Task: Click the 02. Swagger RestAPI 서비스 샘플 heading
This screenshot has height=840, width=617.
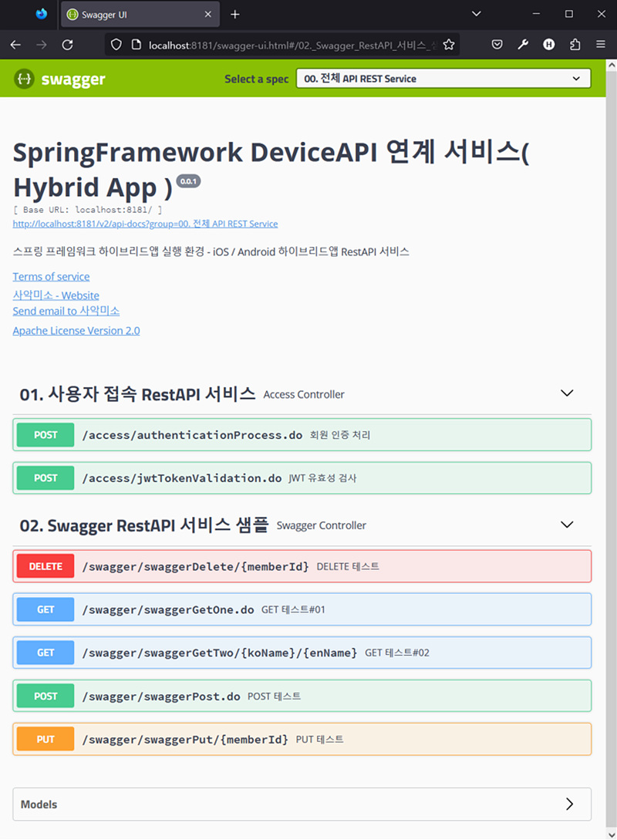Action: point(144,525)
